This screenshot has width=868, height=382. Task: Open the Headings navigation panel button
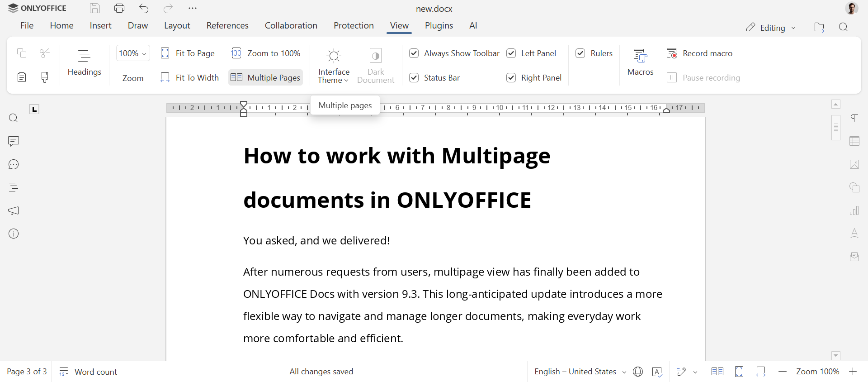(x=84, y=63)
